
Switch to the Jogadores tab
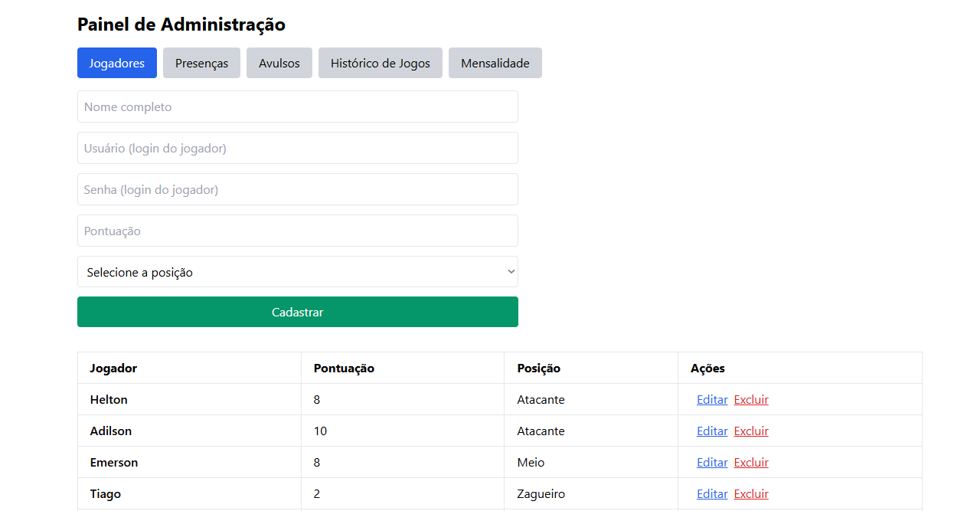point(117,63)
